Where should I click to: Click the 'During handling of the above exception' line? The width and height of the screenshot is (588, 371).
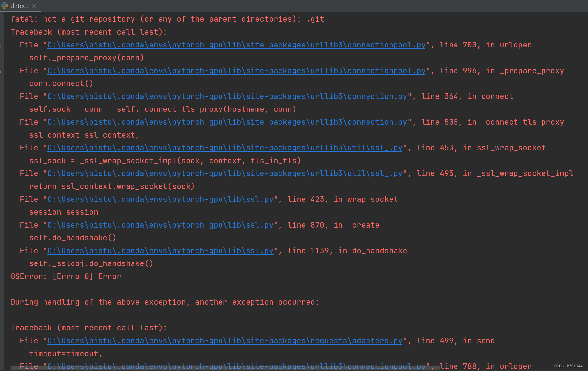pos(165,302)
